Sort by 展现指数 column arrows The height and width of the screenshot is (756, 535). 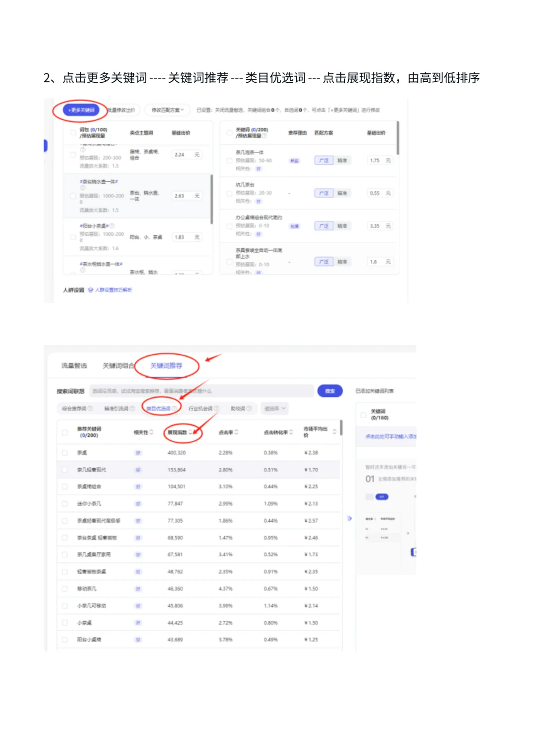pos(190,432)
